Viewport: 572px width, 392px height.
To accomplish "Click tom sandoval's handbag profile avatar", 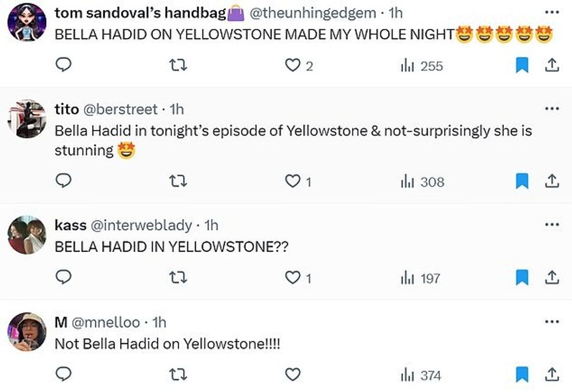I will click(x=27, y=22).
